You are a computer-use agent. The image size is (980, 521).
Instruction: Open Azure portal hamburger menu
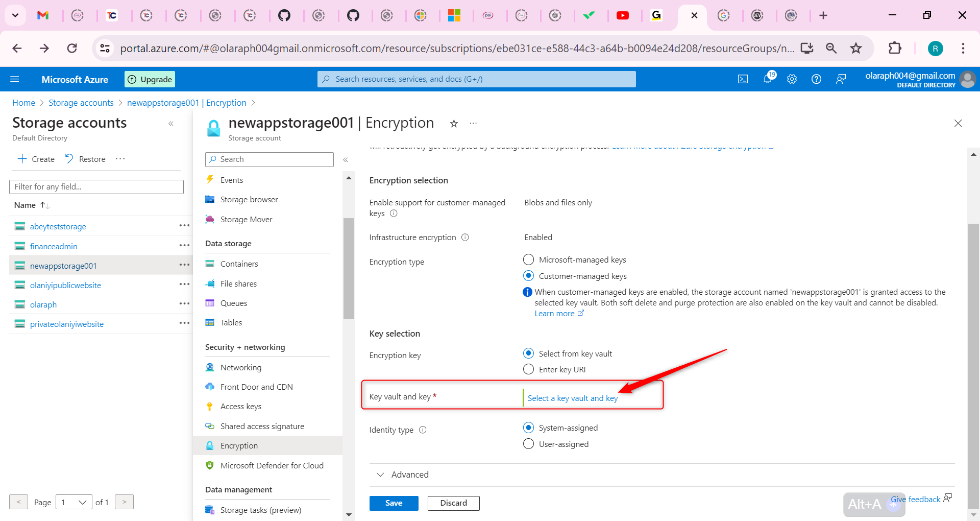tap(15, 79)
